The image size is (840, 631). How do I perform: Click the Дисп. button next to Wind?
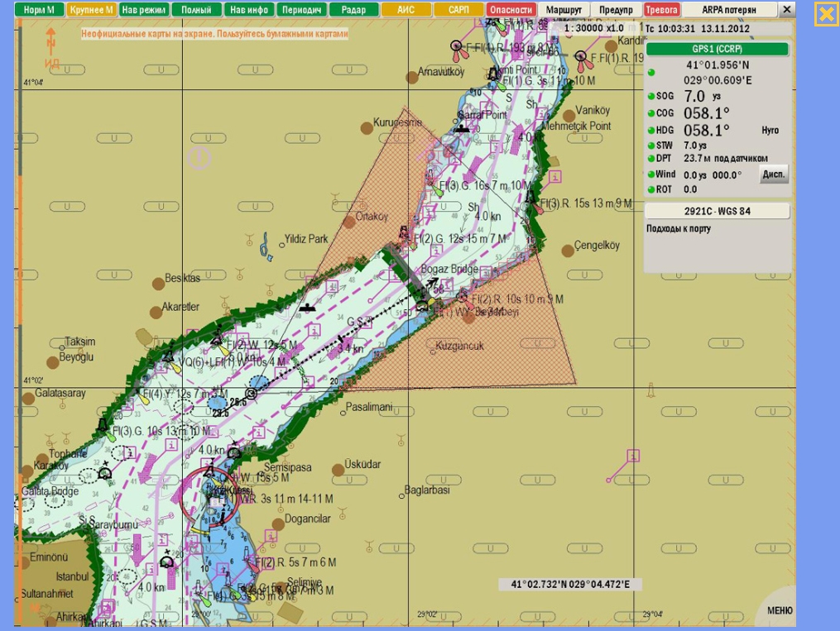[x=774, y=174]
